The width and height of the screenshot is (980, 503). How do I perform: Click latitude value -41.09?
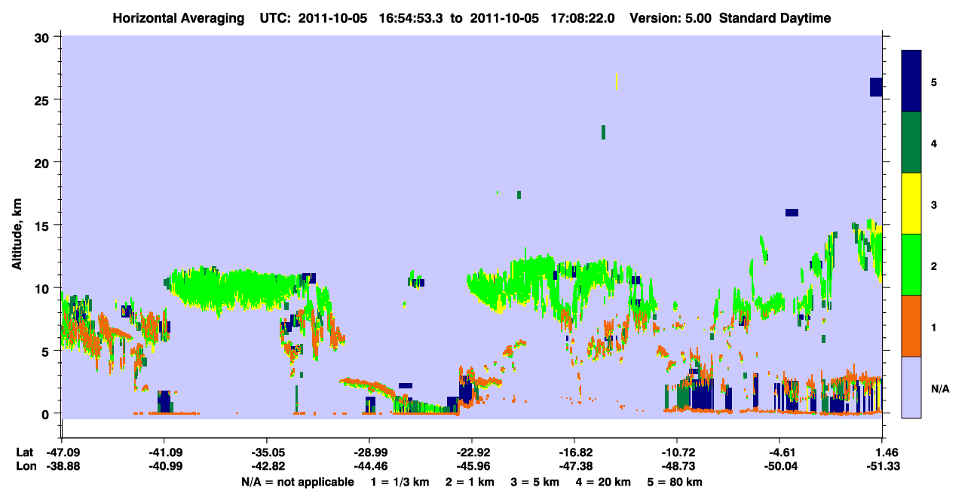tap(164, 452)
